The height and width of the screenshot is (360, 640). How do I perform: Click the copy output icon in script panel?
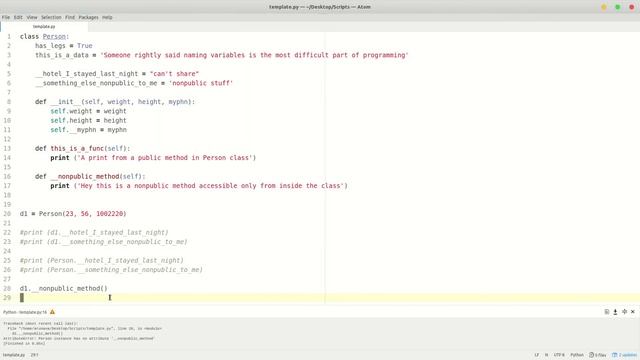tap(607, 312)
